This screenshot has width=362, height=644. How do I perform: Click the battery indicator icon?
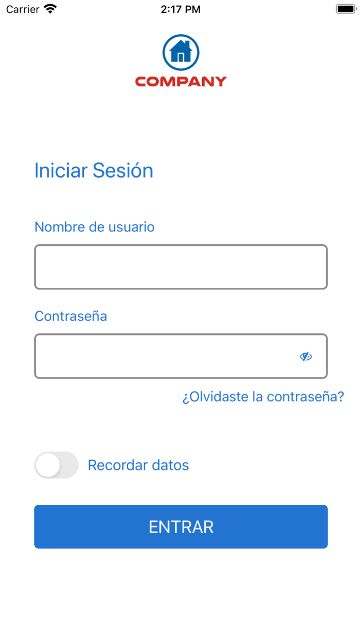click(x=345, y=8)
